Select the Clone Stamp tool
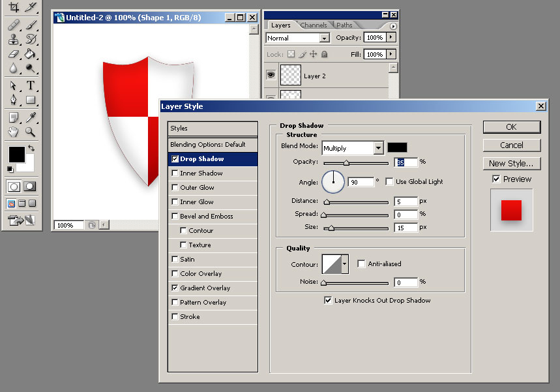The height and width of the screenshot is (392, 560). (14, 39)
